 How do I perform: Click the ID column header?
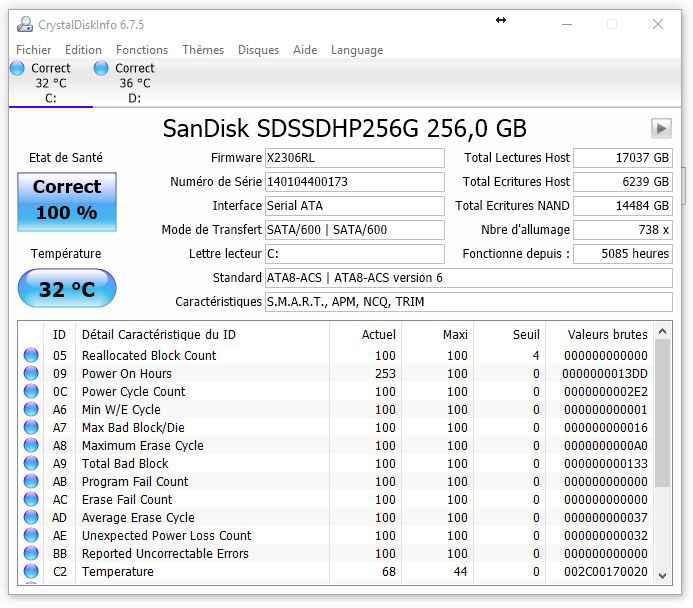pos(59,334)
